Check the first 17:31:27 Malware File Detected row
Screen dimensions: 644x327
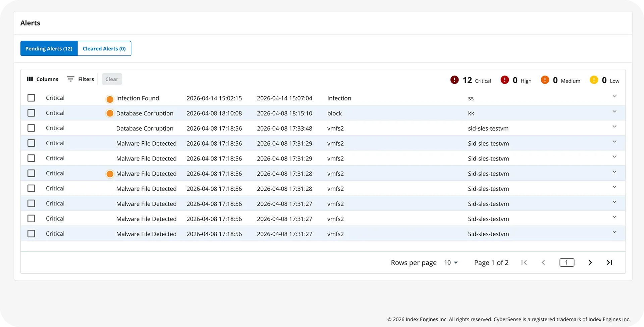(x=31, y=203)
